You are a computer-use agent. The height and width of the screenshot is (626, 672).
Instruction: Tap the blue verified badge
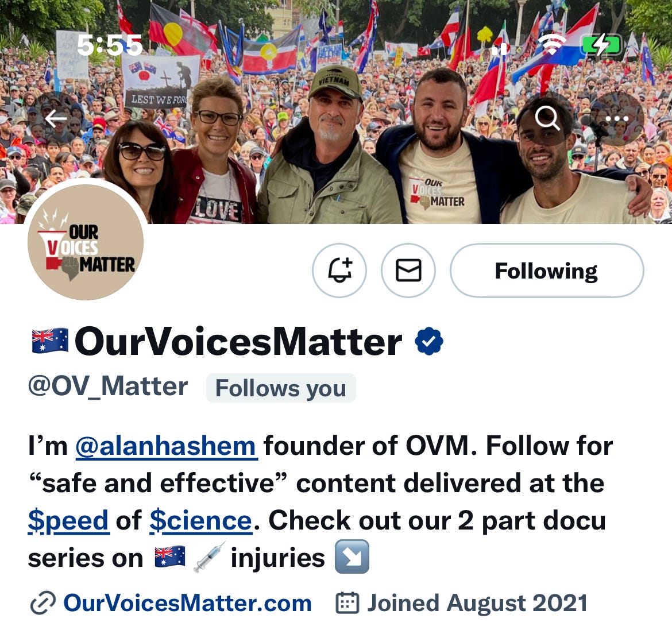point(429,341)
